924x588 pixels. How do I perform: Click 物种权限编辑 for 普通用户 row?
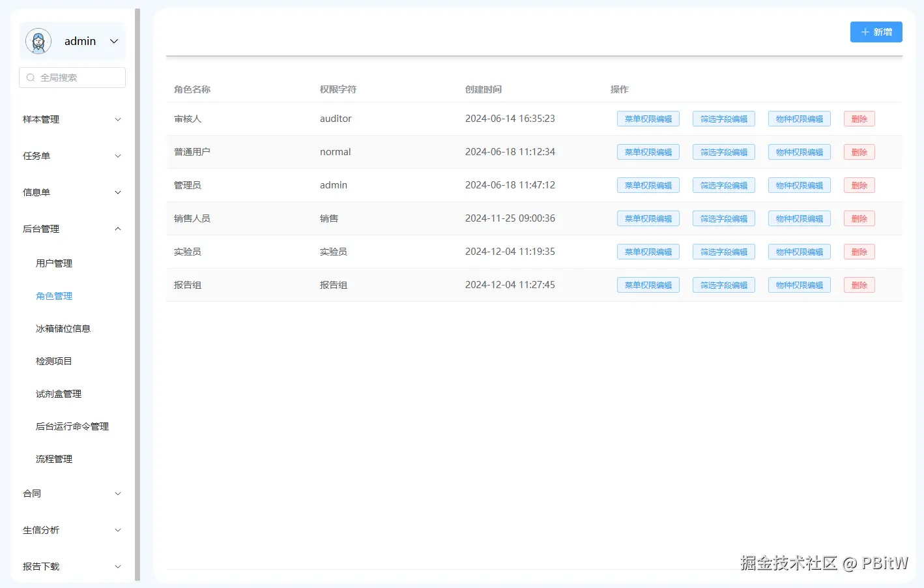tap(800, 152)
